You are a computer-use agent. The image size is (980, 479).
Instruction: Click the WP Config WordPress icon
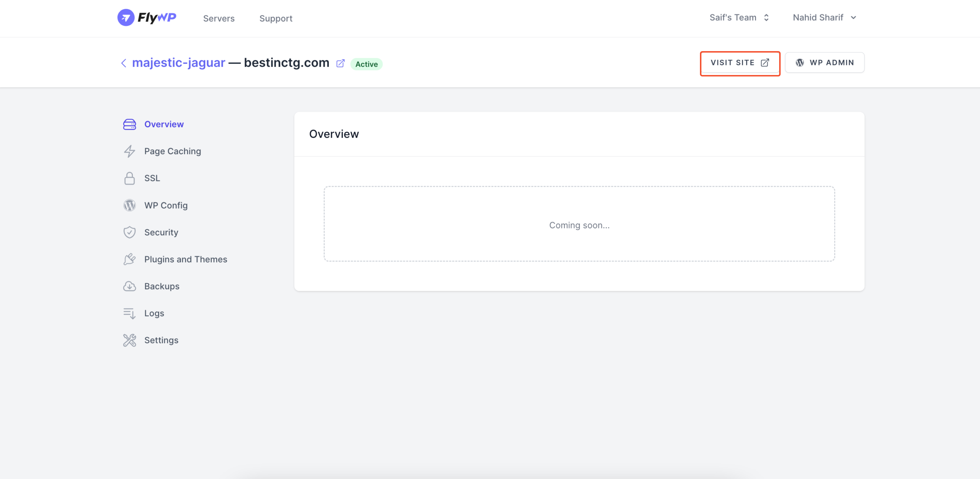click(129, 205)
